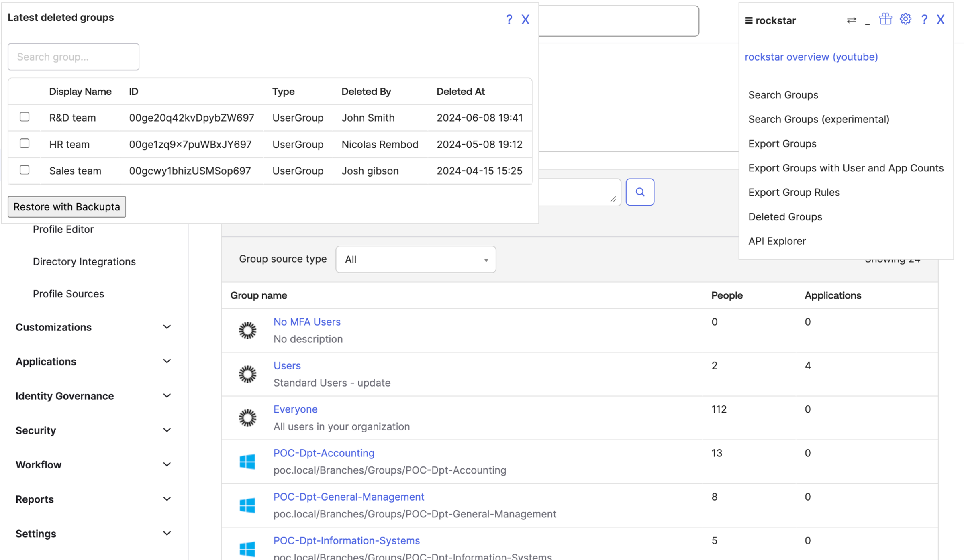Click the Group name column header
This screenshot has width=964, height=560.
pyautogui.click(x=258, y=296)
